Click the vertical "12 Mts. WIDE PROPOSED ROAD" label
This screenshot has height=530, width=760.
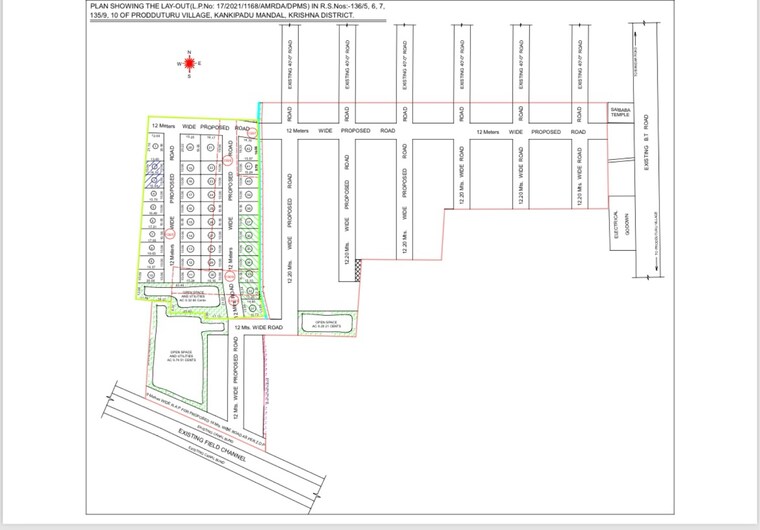(236, 379)
